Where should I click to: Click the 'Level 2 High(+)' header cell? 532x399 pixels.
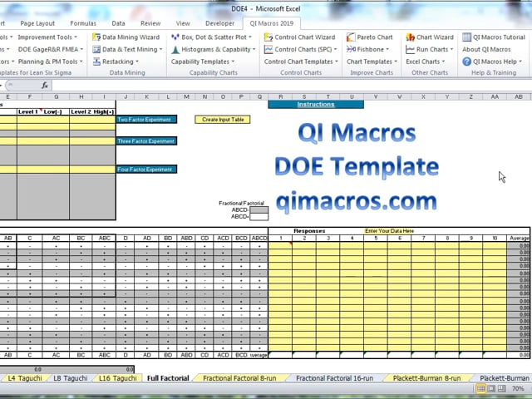coord(92,111)
